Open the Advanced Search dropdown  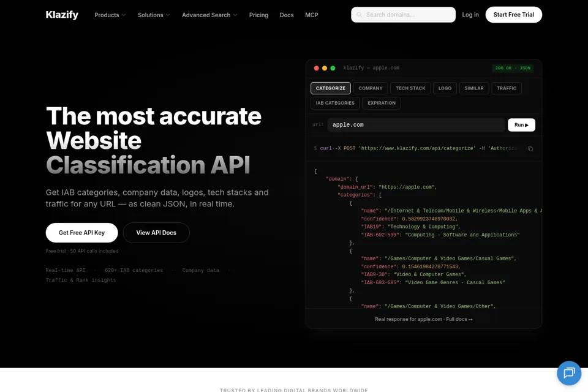pyautogui.click(x=209, y=15)
